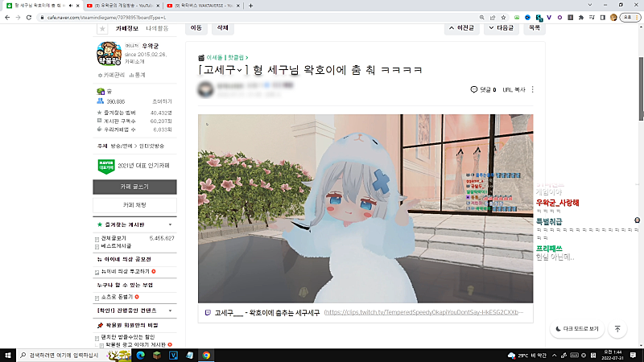
Task: Click the 삭제 button
Action: [x=222, y=27]
